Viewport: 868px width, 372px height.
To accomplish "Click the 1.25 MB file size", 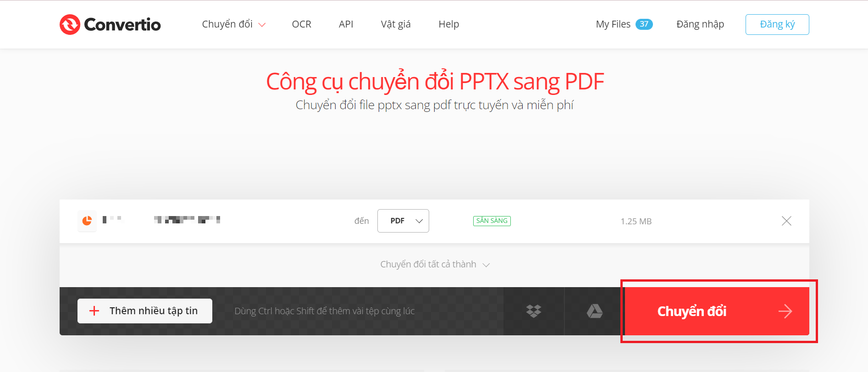I will point(636,221).
